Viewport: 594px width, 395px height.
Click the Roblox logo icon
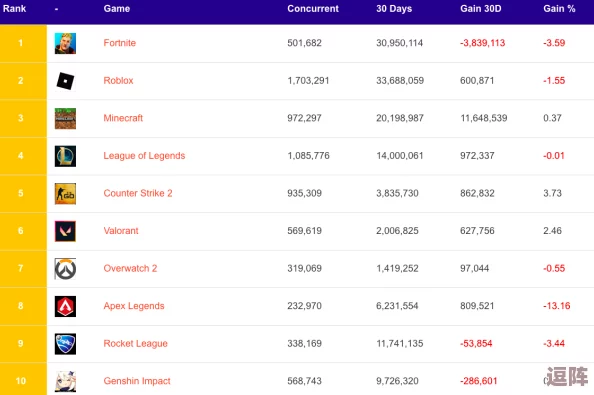tap(65, 81)
